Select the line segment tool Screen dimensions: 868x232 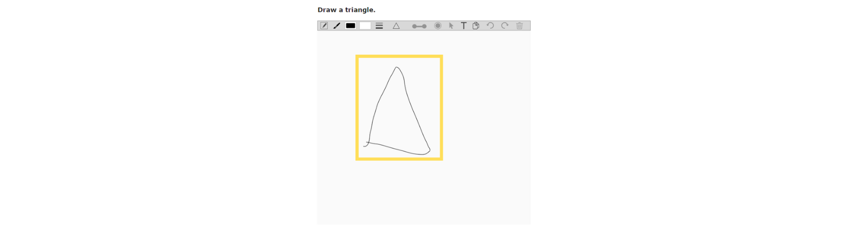pos(419,26)
